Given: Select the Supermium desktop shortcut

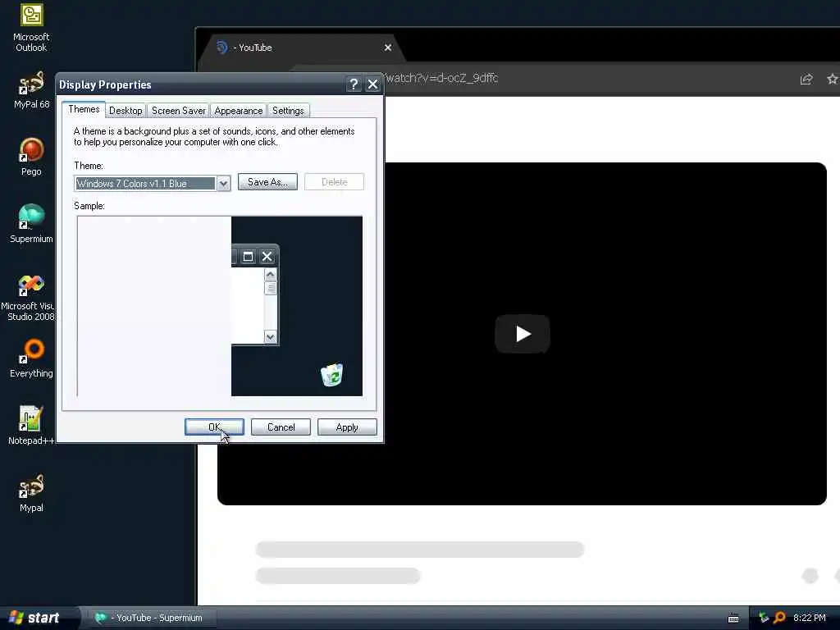Looking at the screenshot, I should click(x=32, y=224).
